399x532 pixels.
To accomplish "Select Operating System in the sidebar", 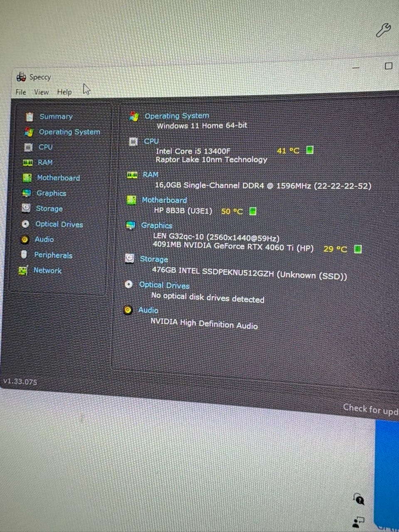I will tap(69, 132).
